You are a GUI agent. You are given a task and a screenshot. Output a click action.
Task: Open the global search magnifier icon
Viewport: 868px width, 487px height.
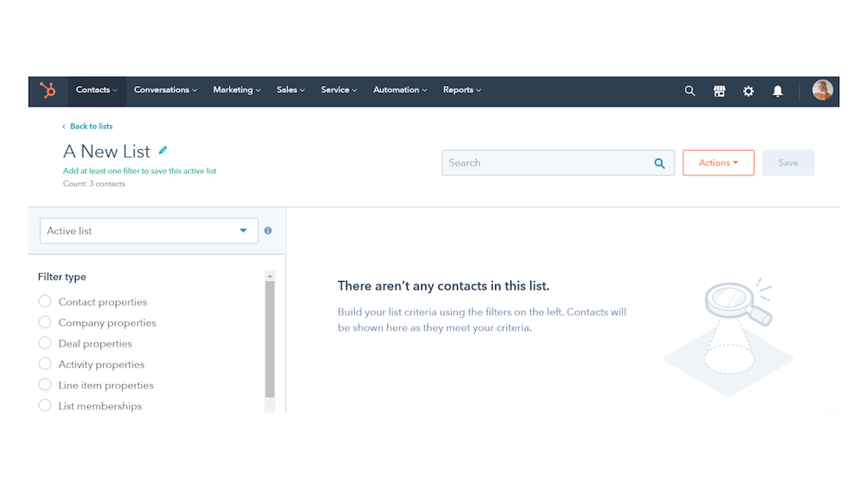pyautogui.click(x=690, y=91)
